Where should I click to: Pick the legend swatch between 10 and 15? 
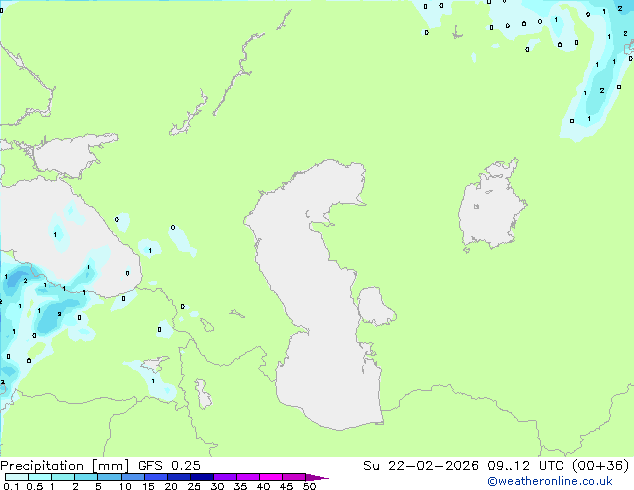(x=132, y=477)
